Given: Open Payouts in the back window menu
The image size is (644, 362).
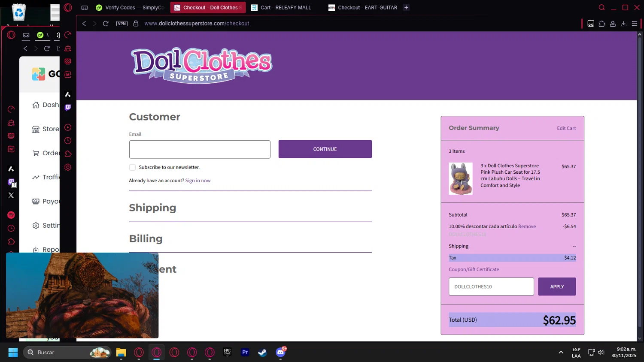Looking at the screenshot, I should (46, 201).
